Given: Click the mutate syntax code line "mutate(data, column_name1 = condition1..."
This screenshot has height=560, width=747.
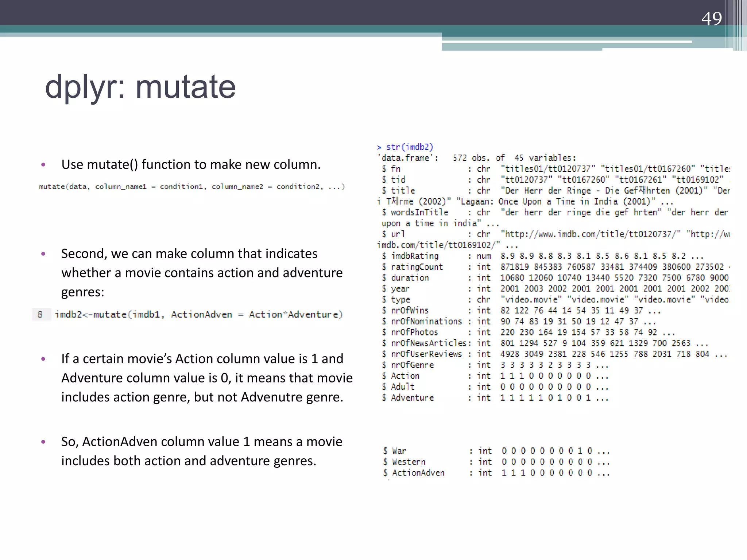Looking at the screenshot, I should coord(192,187).
